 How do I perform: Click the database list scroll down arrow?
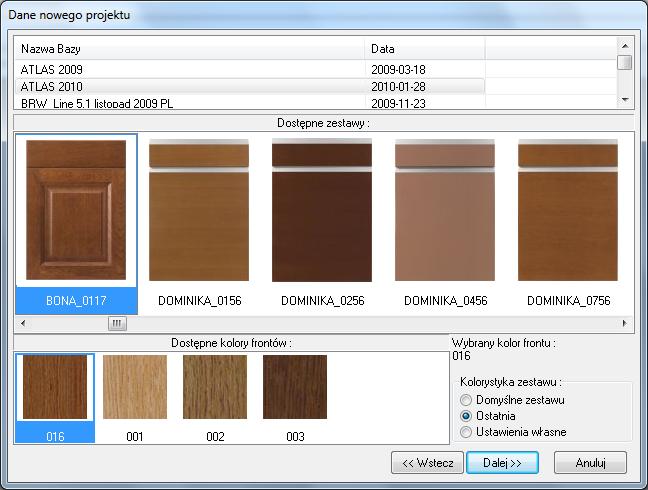pyautogui.click(x=625, y=100)
